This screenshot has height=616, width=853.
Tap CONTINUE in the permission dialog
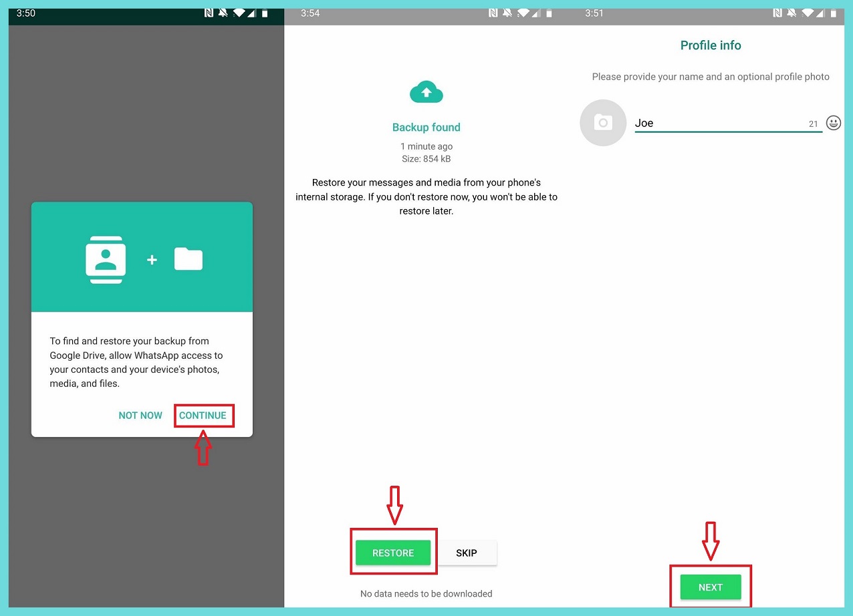[x=203, y=416]
